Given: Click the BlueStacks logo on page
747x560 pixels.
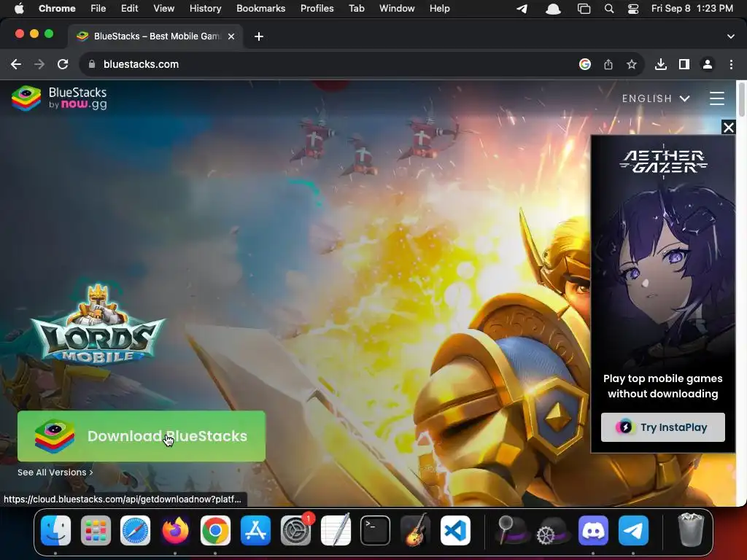Looking at the screenshot, I should (x=59, y=98).
